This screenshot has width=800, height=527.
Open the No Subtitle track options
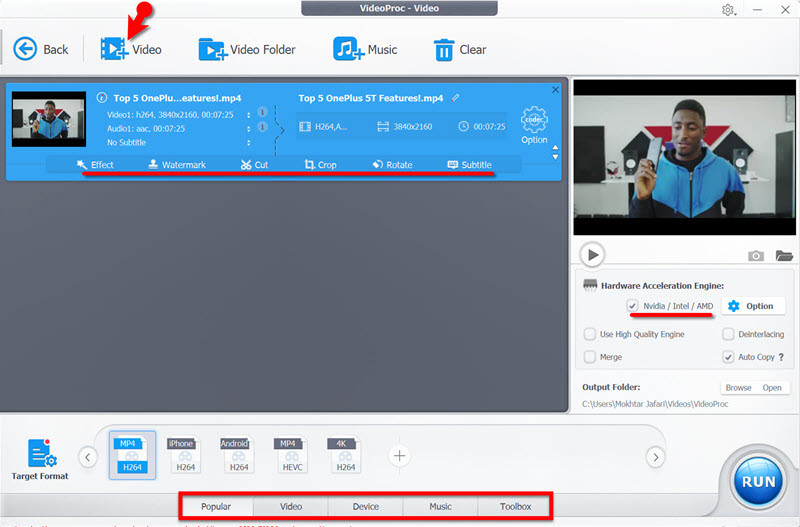click(x=248, y=142)
